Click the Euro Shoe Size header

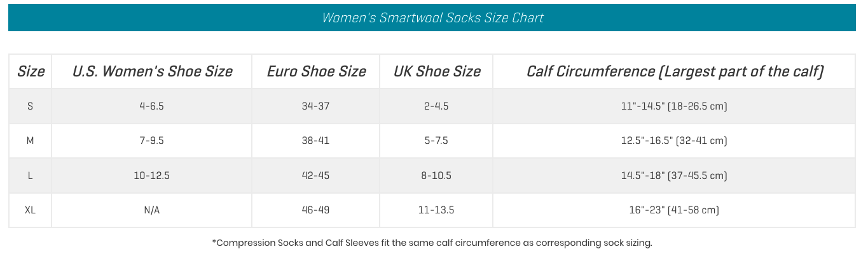point(316,71)
